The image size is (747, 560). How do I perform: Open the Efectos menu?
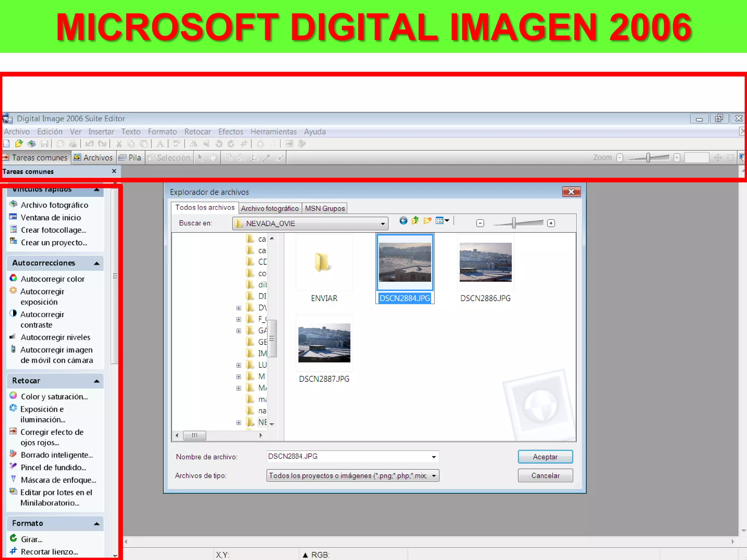click(231, 132)
